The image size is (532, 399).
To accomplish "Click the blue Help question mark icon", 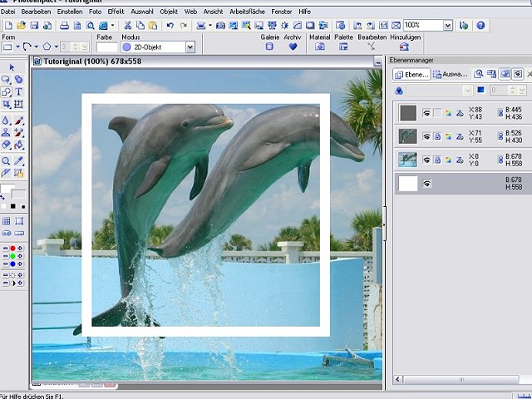I will 480,26.
